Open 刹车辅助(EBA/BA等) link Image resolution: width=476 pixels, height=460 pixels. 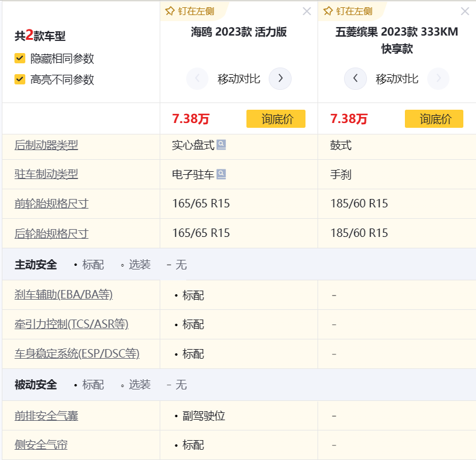click(63, 294)
